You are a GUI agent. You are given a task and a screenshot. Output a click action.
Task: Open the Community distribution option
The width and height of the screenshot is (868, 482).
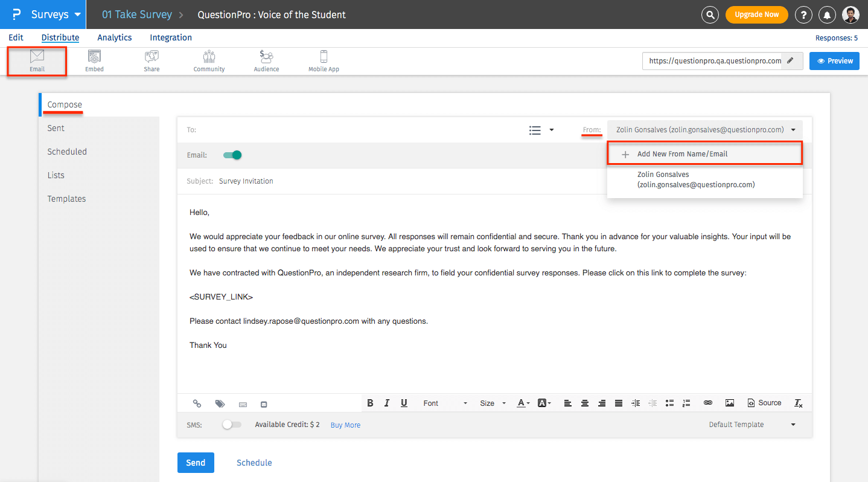click(x=209, y=61)
